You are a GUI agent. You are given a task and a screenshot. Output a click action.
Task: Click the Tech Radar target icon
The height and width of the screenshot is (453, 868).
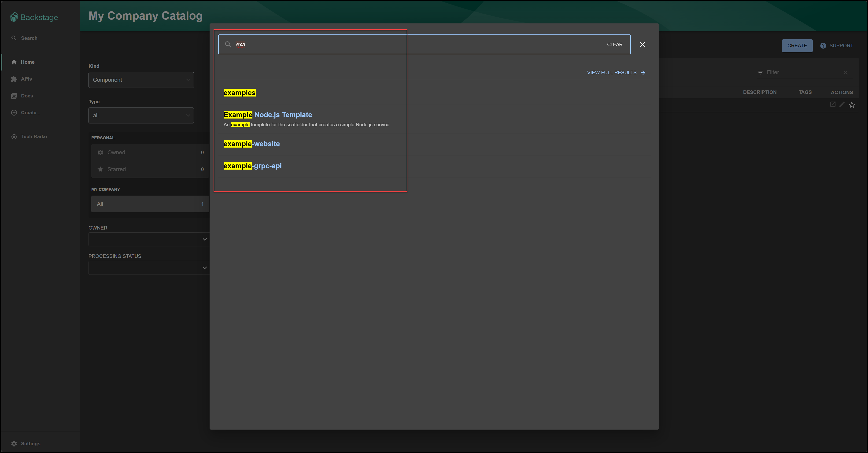point(14,137)
